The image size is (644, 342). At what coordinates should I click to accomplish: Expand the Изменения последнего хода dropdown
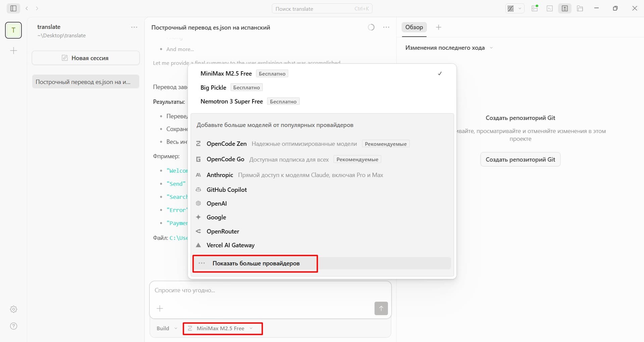pos(449,48)
